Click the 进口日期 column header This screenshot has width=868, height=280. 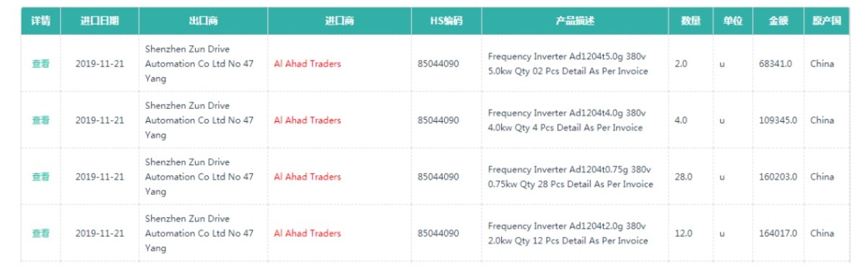[100, 21]
